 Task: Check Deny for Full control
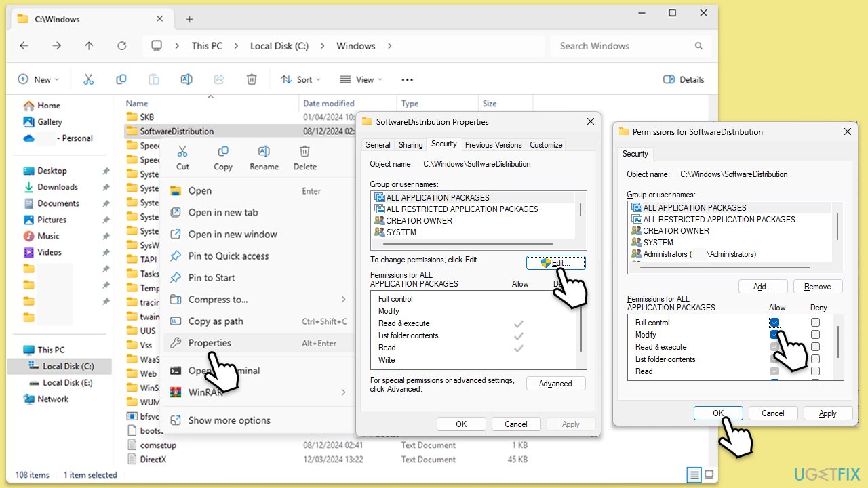pyautogui.click(x=815, y=323)
